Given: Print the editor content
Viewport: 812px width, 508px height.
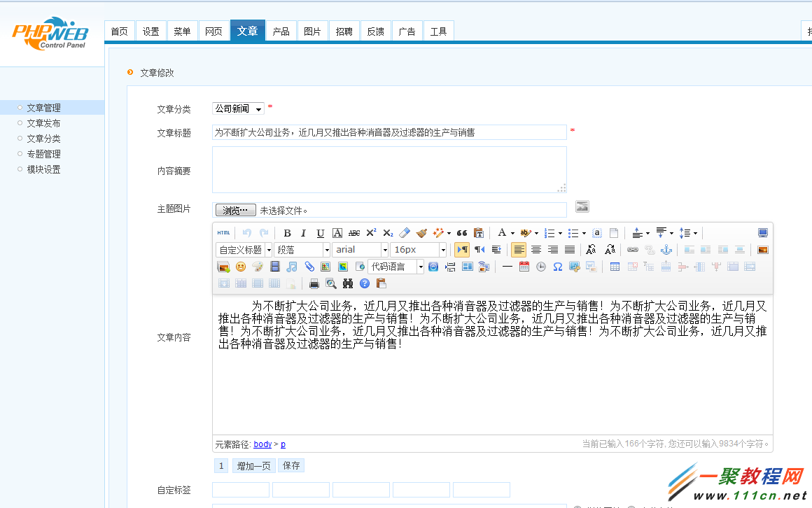Looking at the screenshot, I should 314,284.
